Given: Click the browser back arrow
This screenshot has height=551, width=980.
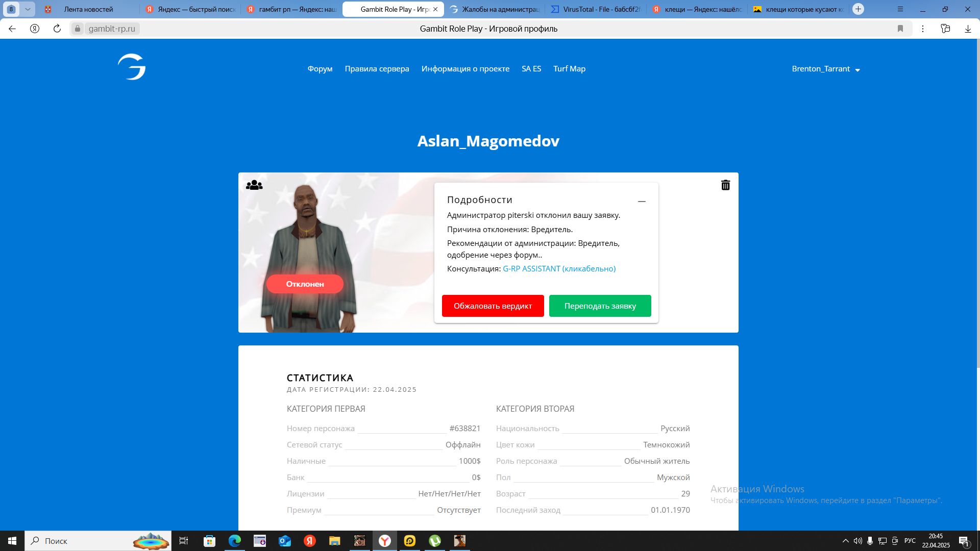Looking at the screenshot, I should click(x=12, y=29).
